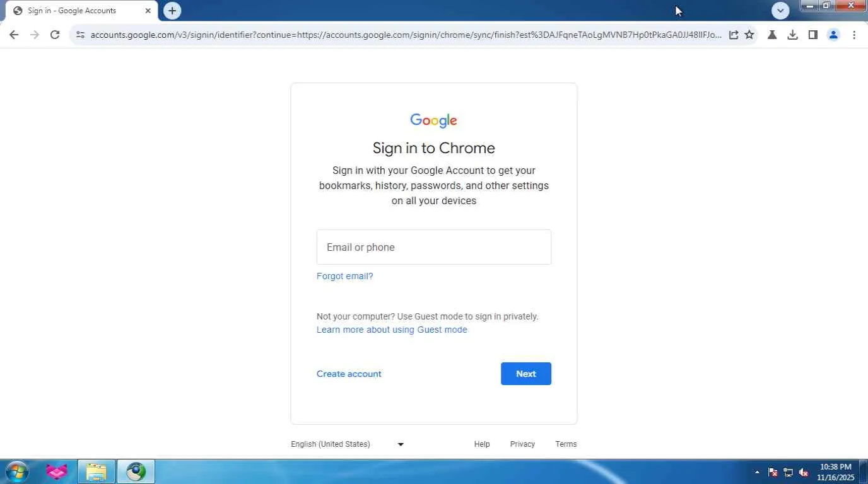Open the network status tray icon
The image size is (868, 484).
pos(788,472)
